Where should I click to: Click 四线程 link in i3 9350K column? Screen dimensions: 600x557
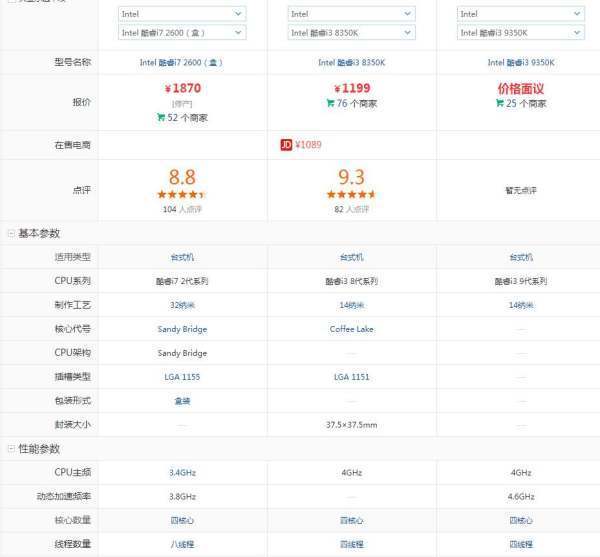click(521, 544)
